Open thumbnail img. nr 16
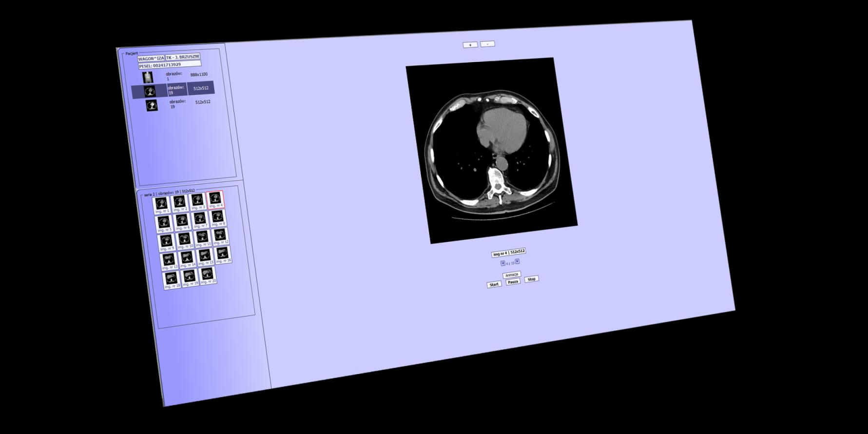The width and height of the screenshot is (868, 434). pos(223,255)
